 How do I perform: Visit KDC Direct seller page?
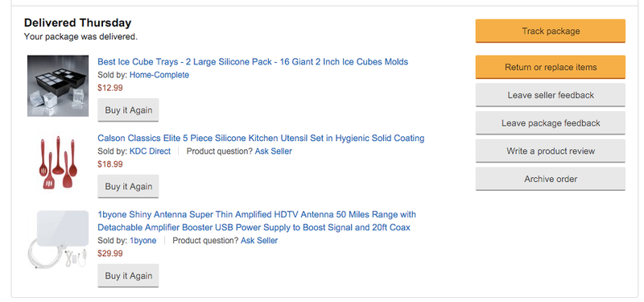[150, 151]
